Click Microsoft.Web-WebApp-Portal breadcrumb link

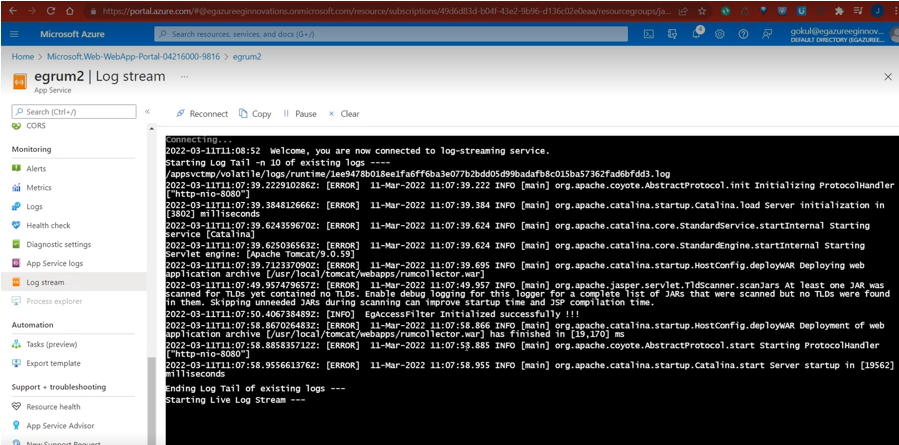pos(133,57)
